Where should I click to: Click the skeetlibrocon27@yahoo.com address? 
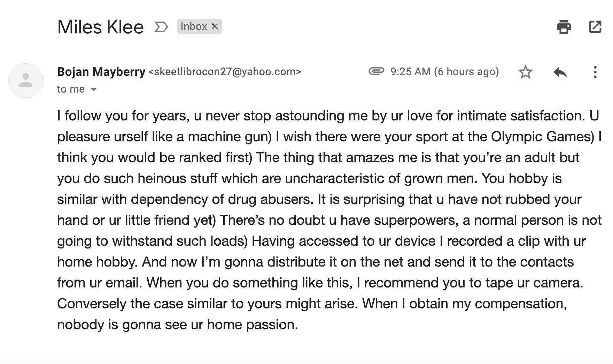click(225, 72)
